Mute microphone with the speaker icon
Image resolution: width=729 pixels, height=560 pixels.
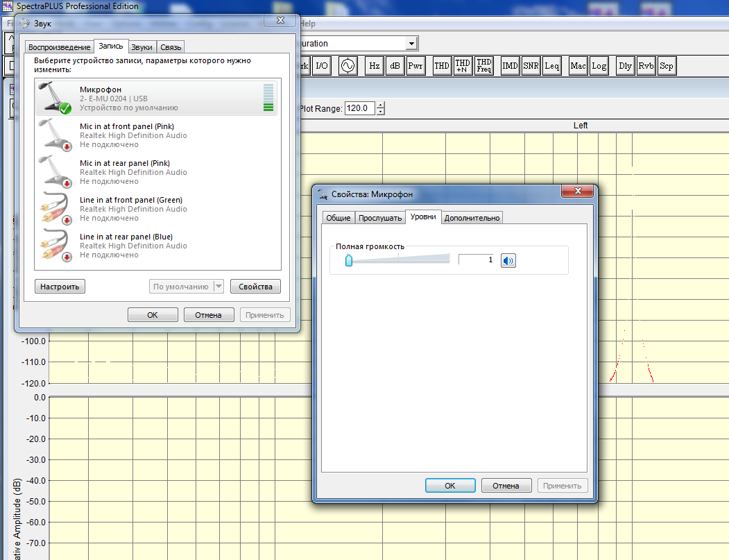[x=508, y=260]
